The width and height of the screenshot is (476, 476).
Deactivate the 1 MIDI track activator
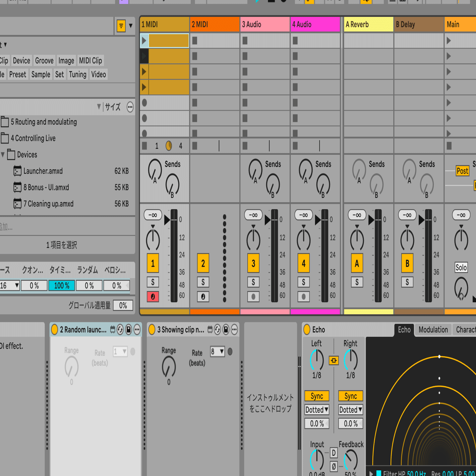(152, 264)
